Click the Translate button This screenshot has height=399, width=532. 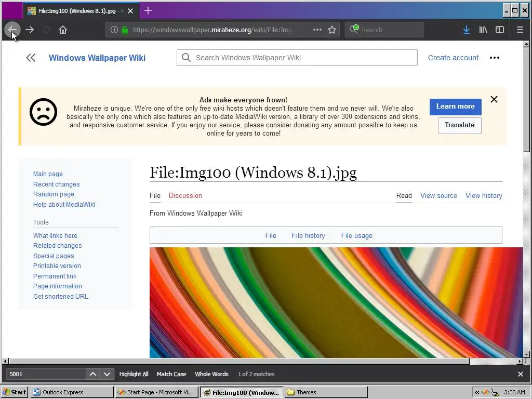[459, 125]
